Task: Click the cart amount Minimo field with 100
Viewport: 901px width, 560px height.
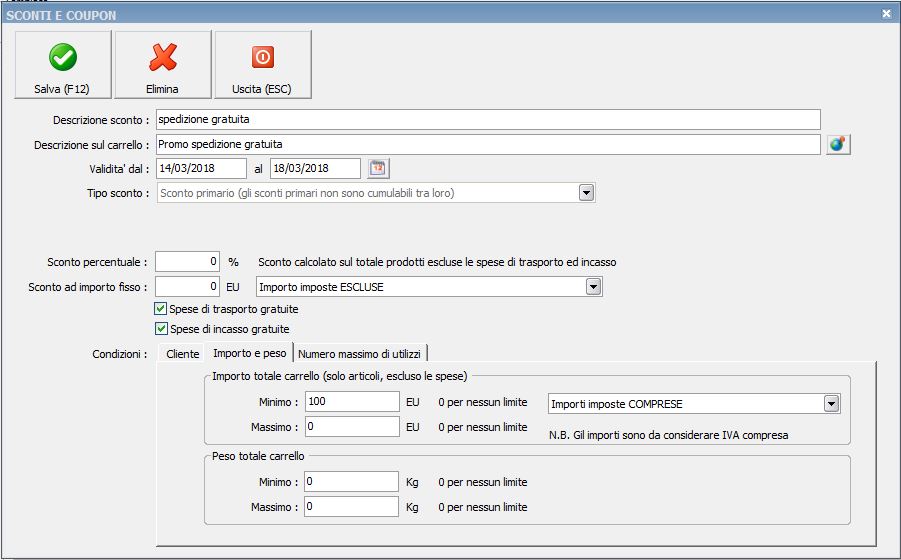Action: pyautogui.click(x=352, y=401)
